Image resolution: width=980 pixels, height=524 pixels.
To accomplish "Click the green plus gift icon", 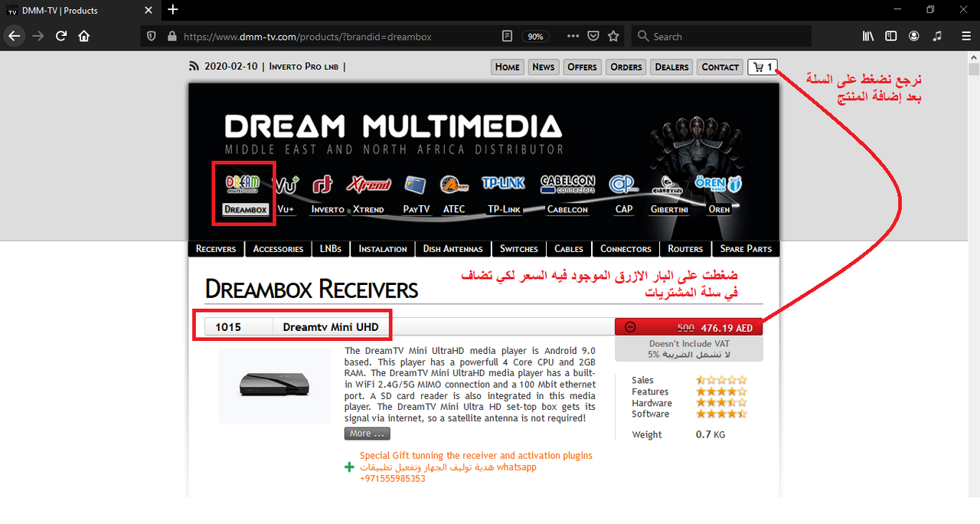I will point(349,467).
